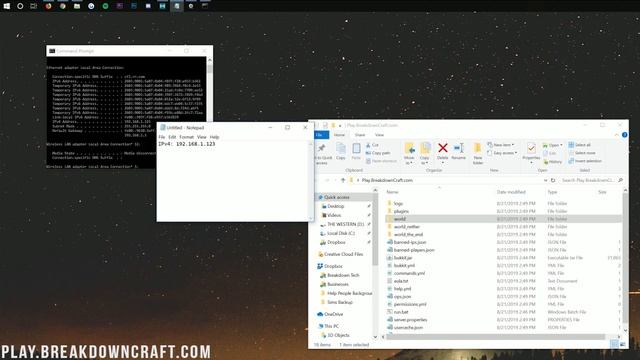Select THE WESTERN (D:) drive in navigation pane
The width and height of the screenshot is (640, 360).
pyautogui.click(x=345, y=224)
